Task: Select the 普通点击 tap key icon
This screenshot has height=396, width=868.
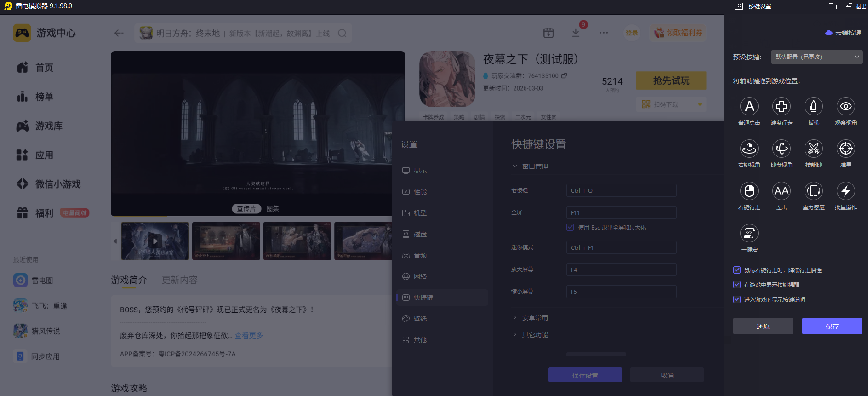Action: coord(749,106)
